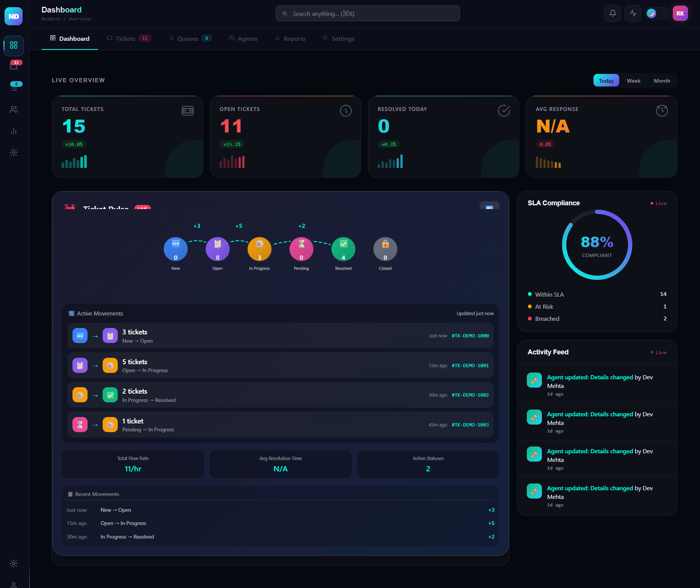
Task: Click the SLA compliance 88% ring
Action: click(x=597, y=245)
